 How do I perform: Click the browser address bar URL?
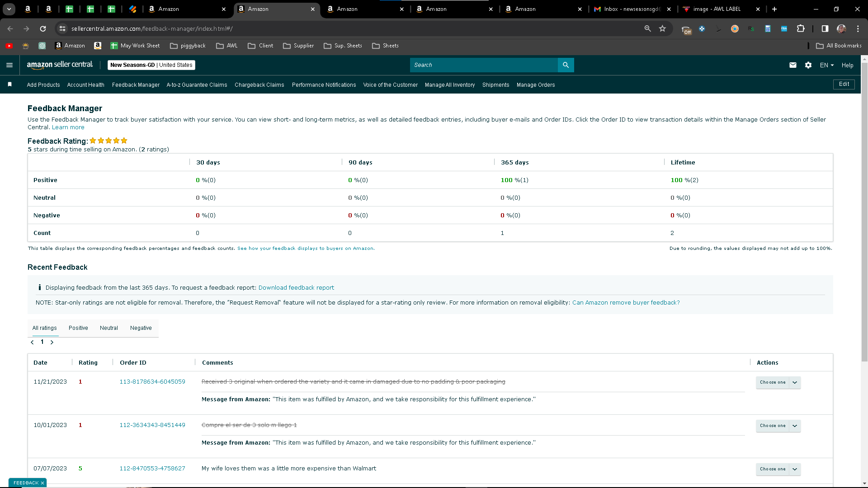[x=152, y=28]
